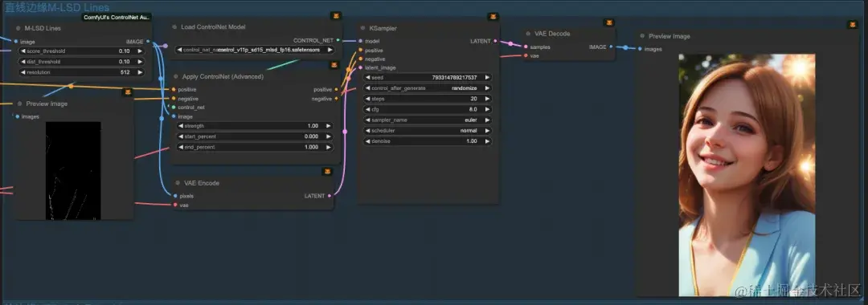Click the fox badge above the large Preview Image node
The image size is (868, 305).
[852, 25]
